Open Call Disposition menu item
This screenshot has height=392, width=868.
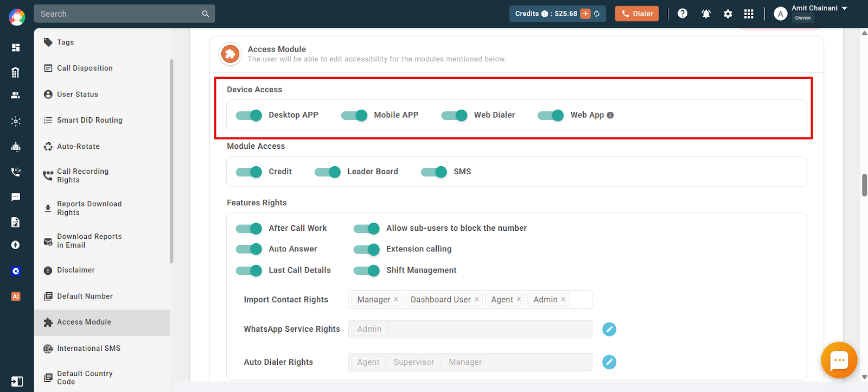(x=101, y=68)
